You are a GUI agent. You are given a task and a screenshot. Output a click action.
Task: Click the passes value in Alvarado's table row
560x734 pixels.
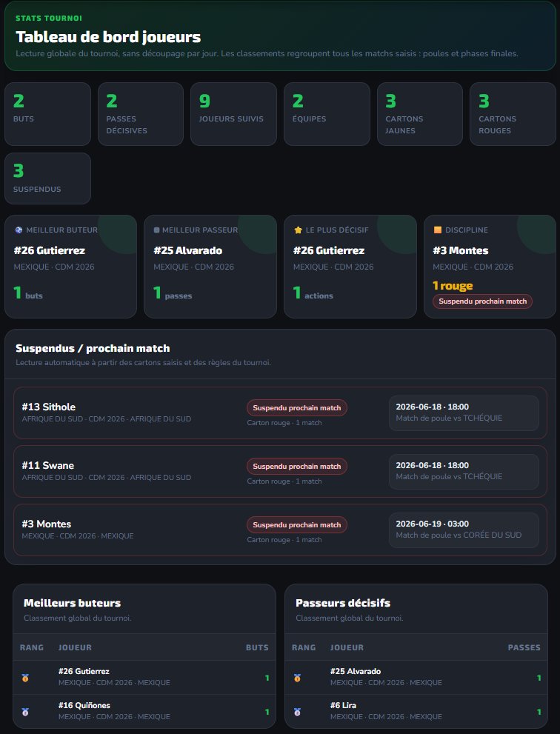(x=539, y=678)
